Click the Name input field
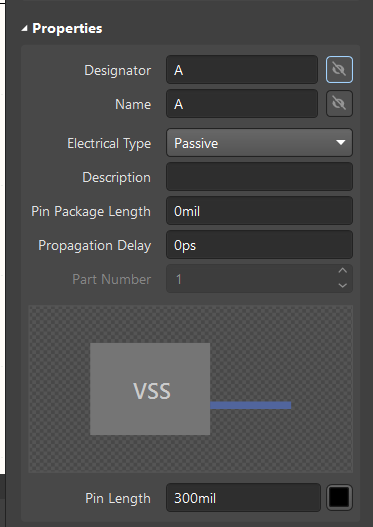 point(242,104)
